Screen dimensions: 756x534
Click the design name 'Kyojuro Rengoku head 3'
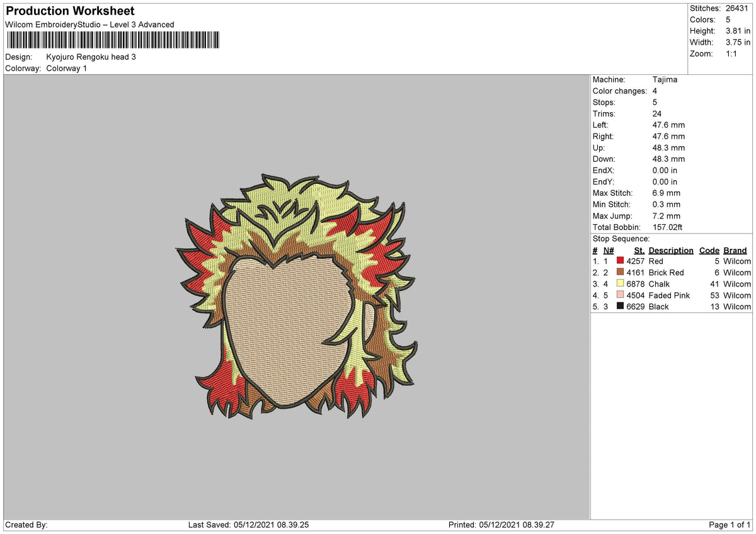pyautogui.click(x=91, y=57)
